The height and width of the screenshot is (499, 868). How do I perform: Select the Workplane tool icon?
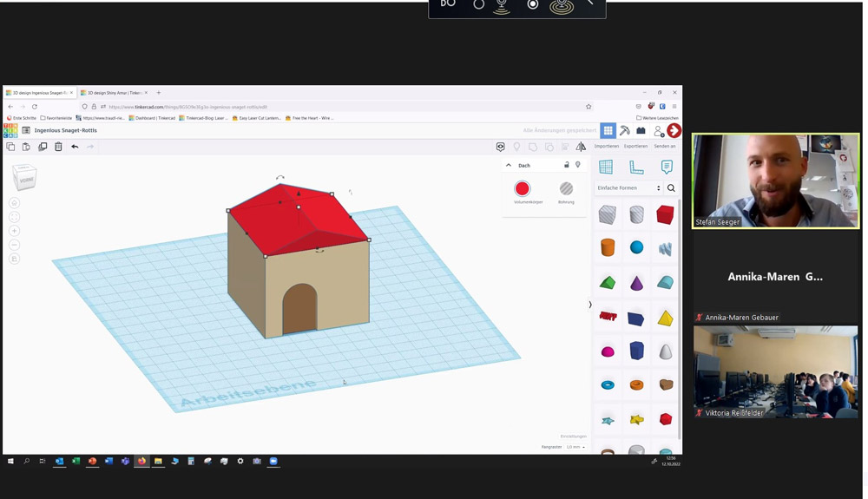606,167
